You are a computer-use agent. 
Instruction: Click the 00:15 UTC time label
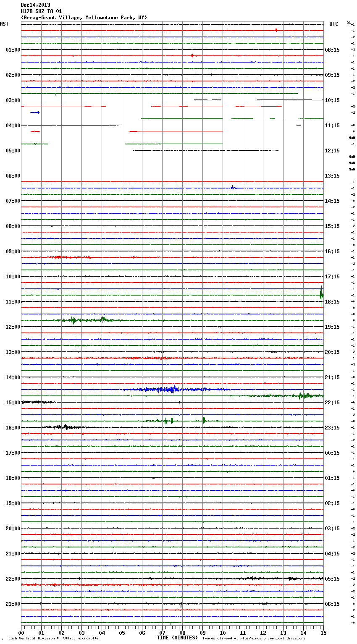pyautogui.click(x=332, y=453)
